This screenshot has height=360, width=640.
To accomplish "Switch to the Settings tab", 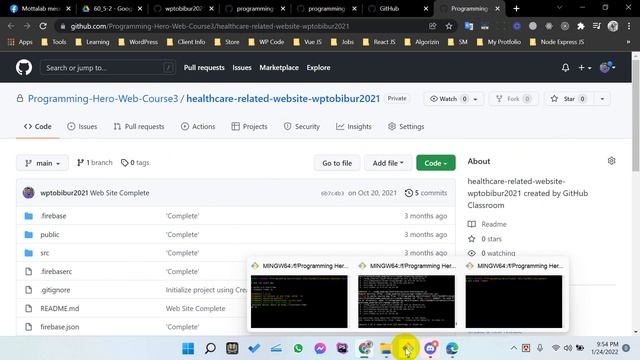I will pos(406,127).
